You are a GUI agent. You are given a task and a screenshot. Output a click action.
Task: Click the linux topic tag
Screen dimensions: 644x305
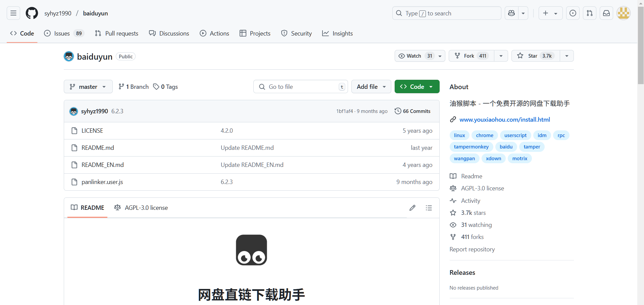click(x=459, y=135)
